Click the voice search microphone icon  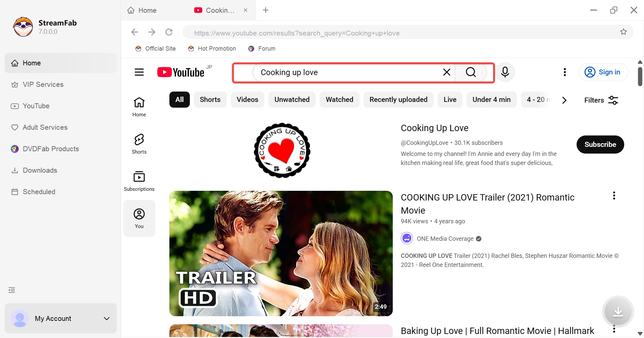point(505,72)
